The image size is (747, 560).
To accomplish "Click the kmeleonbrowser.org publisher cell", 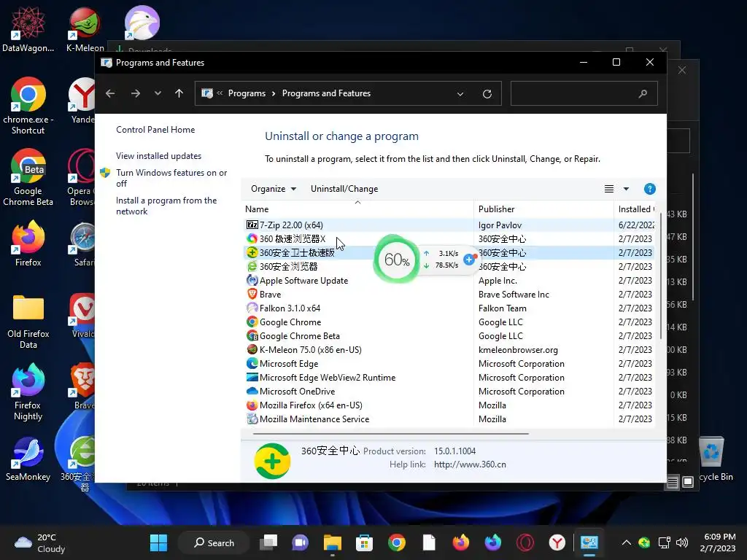I will click(x=518, y=349).
